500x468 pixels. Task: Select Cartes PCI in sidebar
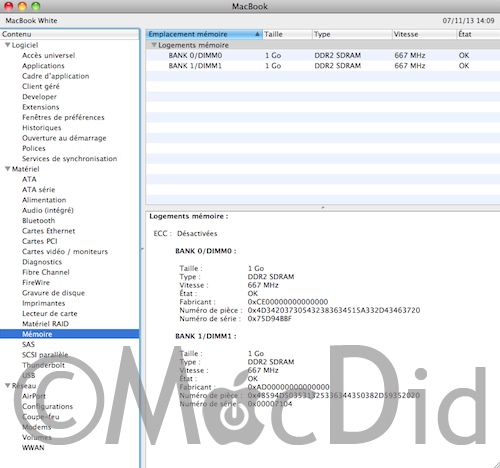pyautogui.click(x=40, y=241)
